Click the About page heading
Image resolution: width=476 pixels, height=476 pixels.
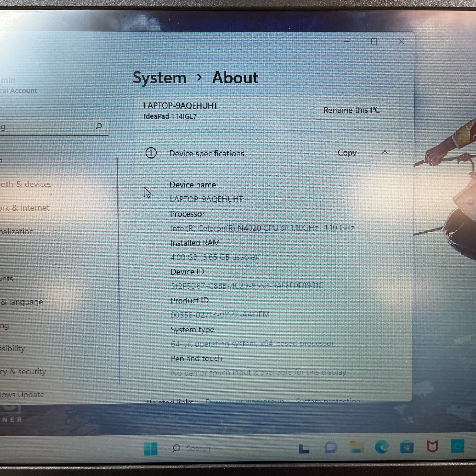pos(235,78)
